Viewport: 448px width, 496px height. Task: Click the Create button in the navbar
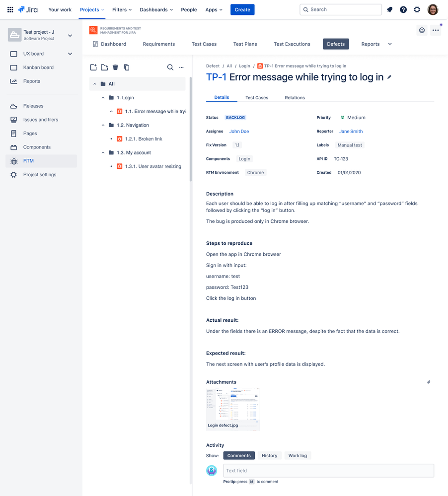(x=242, y=9)
